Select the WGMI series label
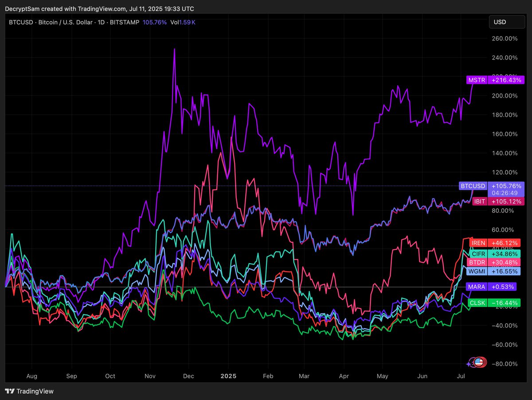The image size is (532, 400). (477, 271)
